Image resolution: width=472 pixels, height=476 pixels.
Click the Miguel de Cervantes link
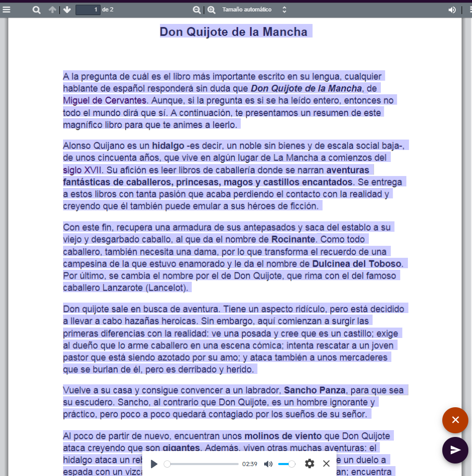(105, 101)
